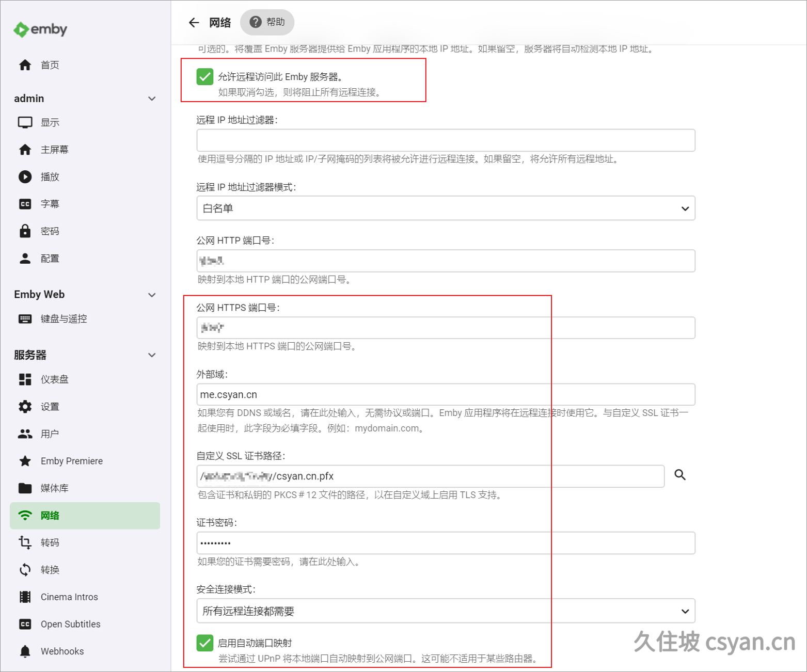Image resolution: width=807 pixels, height=672 pixels.
Task: Collapse the Emby Web section
Action: 152,295
